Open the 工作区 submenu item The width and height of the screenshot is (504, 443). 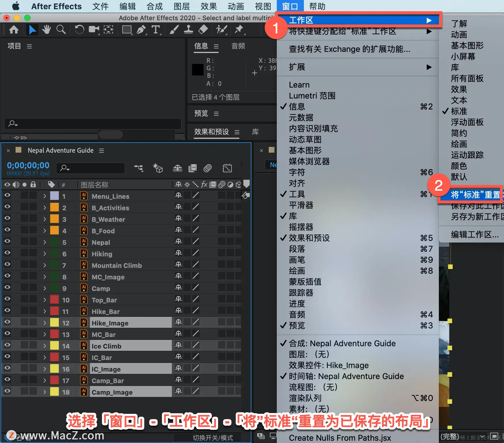pyautogui.click(x=358, y=20)
